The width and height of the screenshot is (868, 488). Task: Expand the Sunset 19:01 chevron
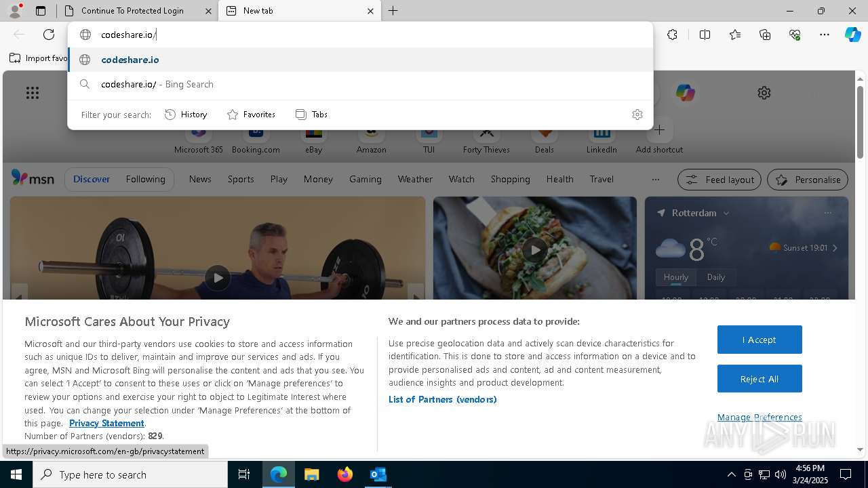click(x=835, y=248)
